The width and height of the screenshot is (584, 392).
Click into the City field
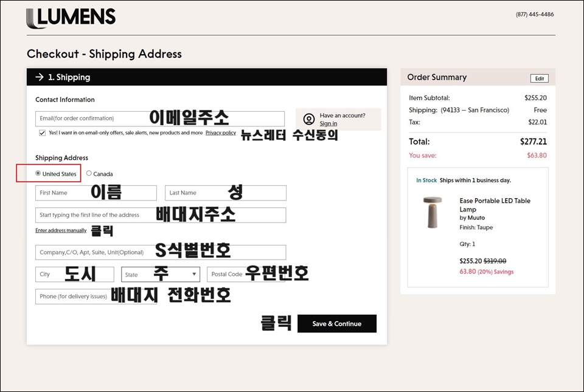(74, 275)
